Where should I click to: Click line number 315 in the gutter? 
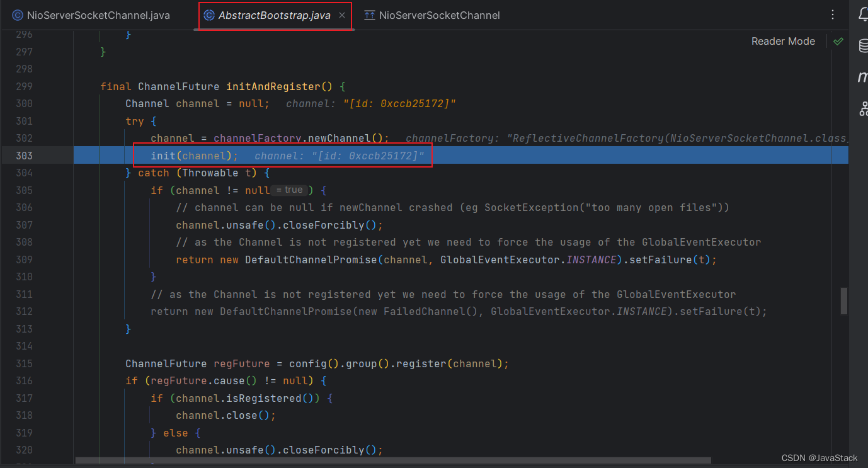(x=24, y=363)
